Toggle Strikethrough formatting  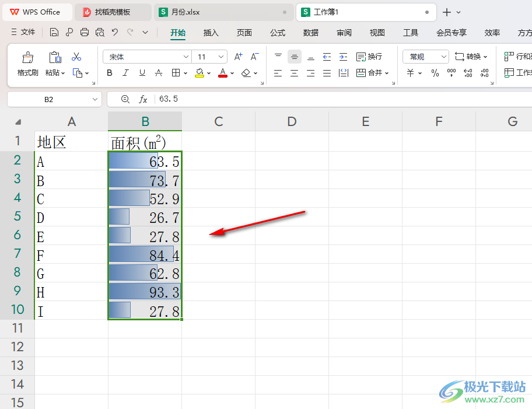[x=159, y=72]
